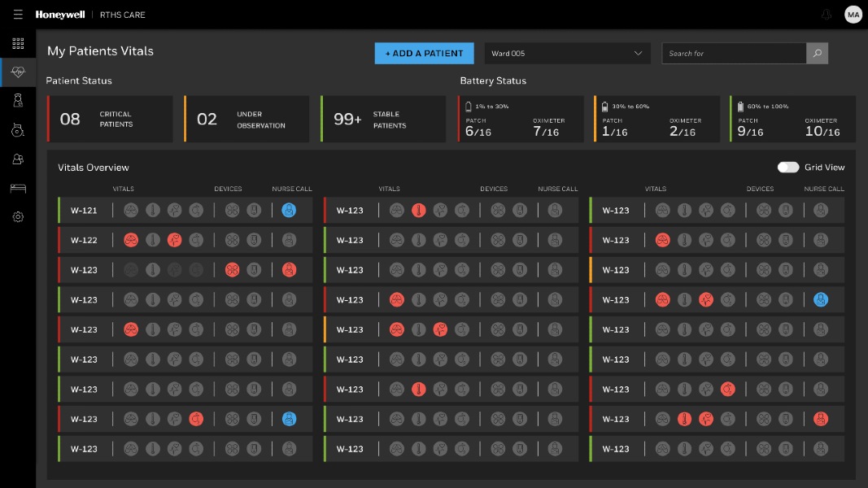Image resolution: width=868 pixels, height=488 pixels.
Task: Select the W-122 patient row label
Action: click(x=84, y=241)
